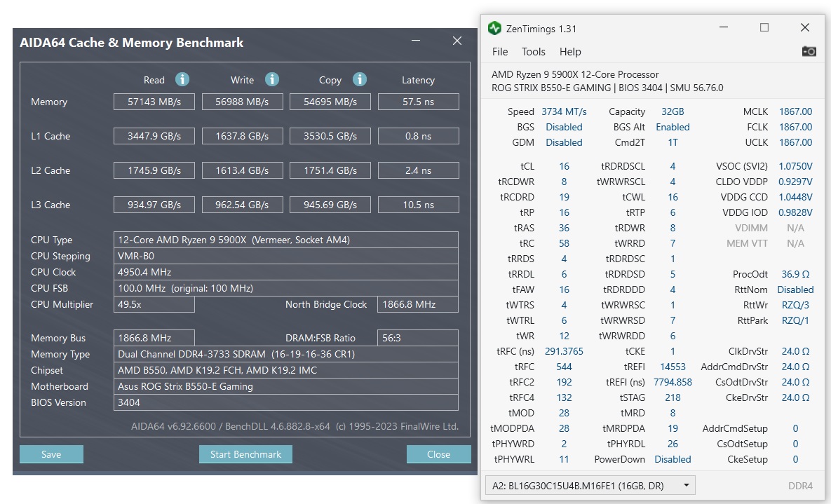Click the L2 Cache Write value 1613.4 GB/s
Viewport: 831px width, 504px height.
pyautogui.click(x=242, y=170)
